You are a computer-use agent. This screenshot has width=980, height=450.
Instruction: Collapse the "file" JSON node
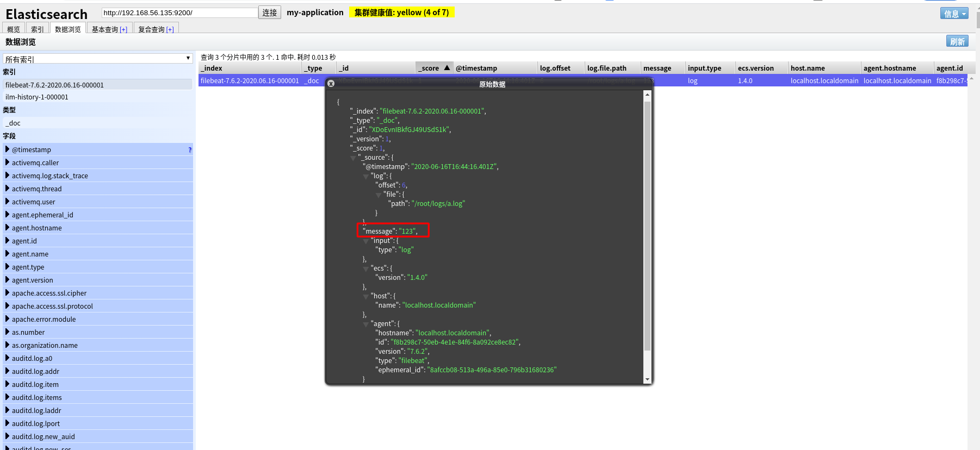click(x=379, y=195)
